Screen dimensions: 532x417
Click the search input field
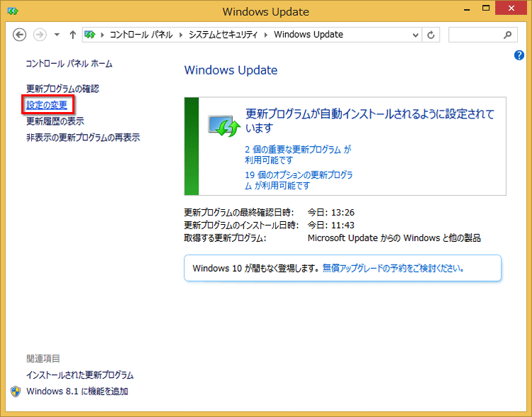point(474,35)
